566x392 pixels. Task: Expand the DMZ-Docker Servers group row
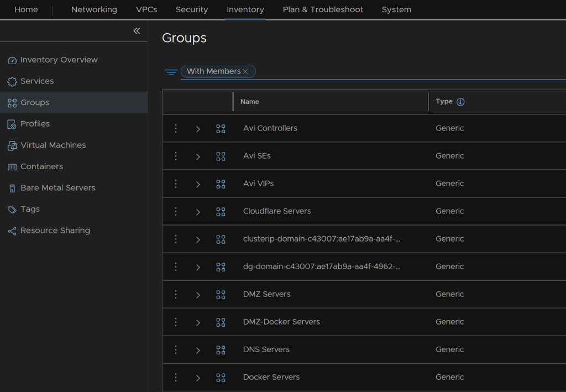point(198,322)
